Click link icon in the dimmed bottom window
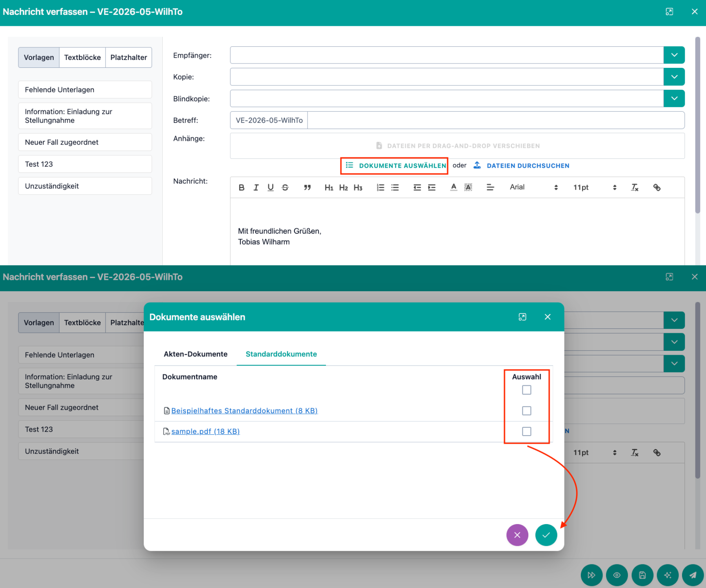The width and height of the screenshot is (706, 588). 657,453
